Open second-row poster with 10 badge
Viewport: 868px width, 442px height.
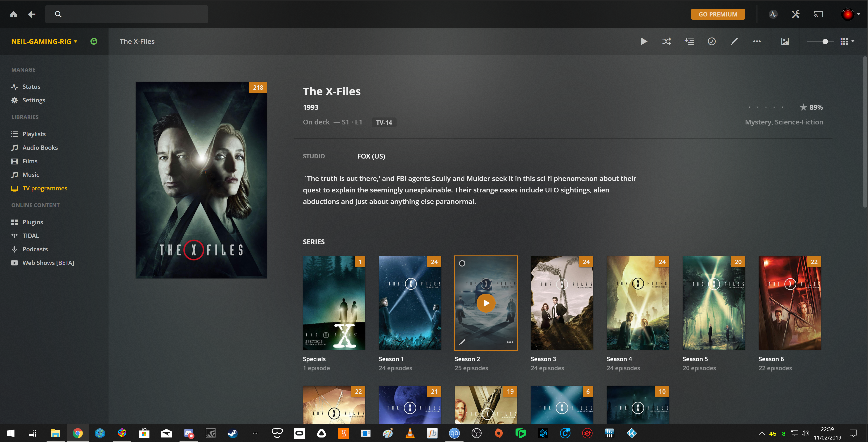pyautogui.click(x=638, y=405)
